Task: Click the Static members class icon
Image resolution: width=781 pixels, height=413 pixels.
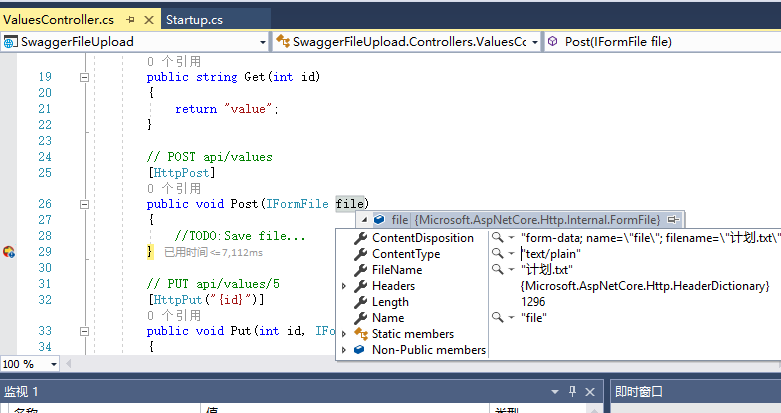Action: (x=360, y=333)
